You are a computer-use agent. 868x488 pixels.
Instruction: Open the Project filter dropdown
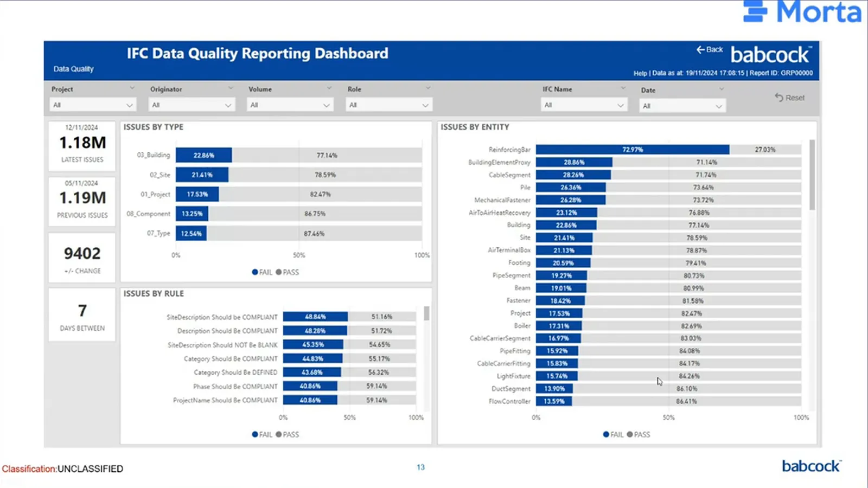[92, 105]
